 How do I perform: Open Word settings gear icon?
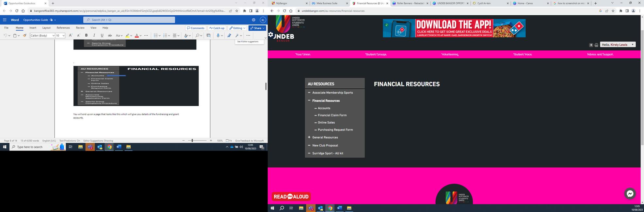[253, 20]
